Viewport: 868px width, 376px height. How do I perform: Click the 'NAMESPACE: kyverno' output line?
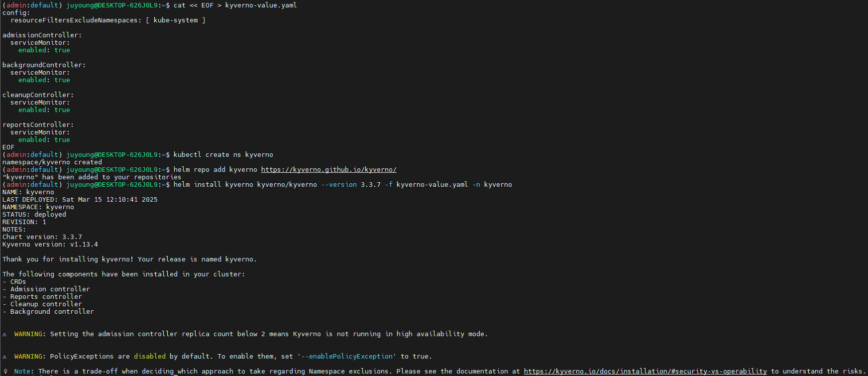coord(38,207)
